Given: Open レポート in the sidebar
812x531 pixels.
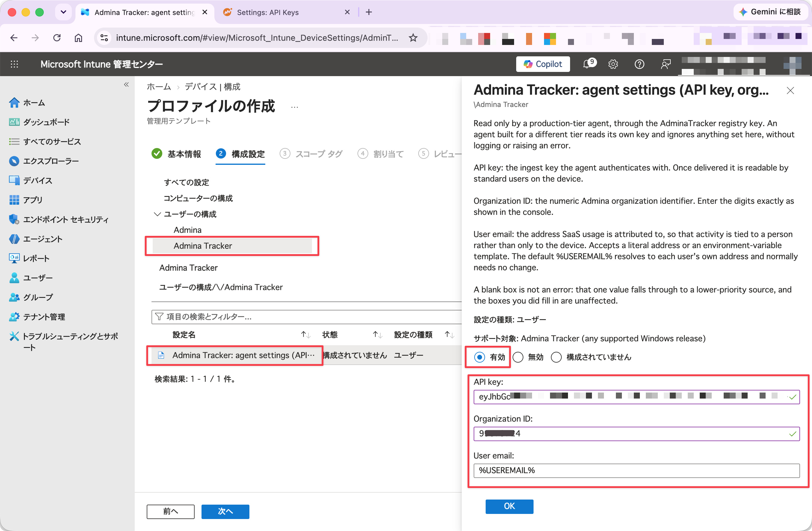Looking at the screenshot, I should coord(29,259).
